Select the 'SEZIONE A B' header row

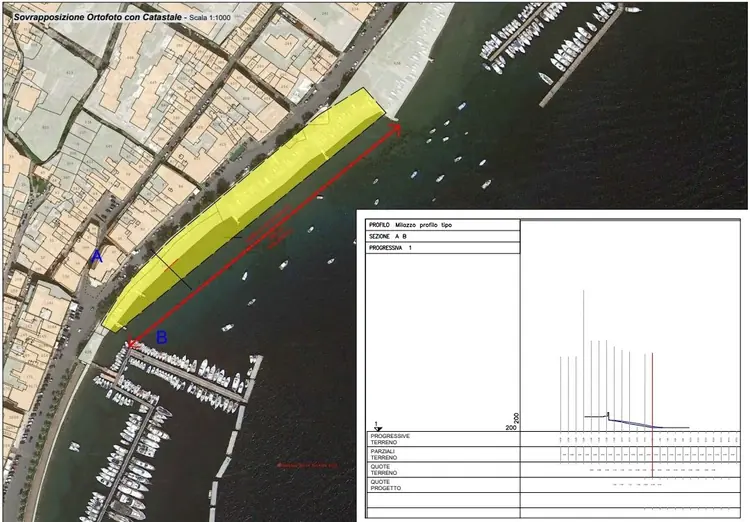(388, 236)
